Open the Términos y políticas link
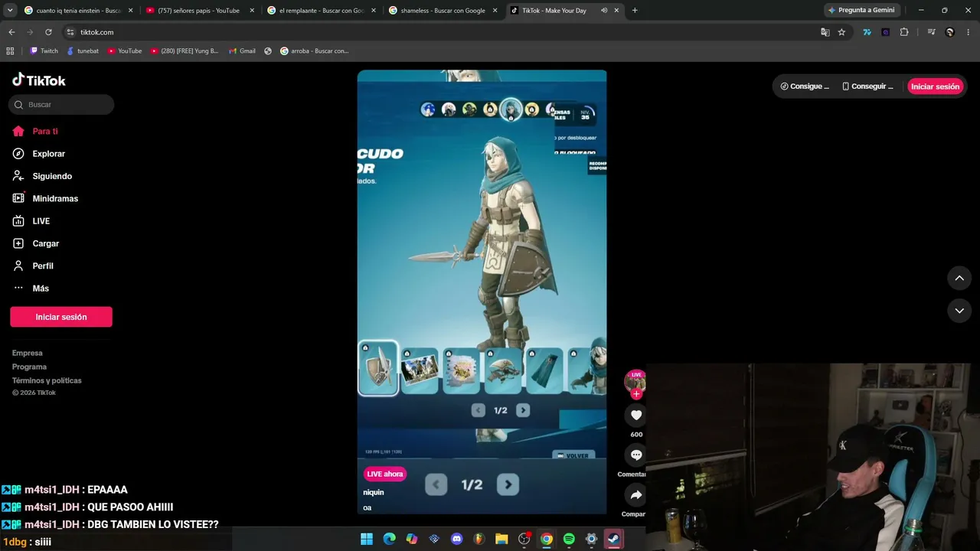Image resolution: width=980 pixels, height=551 pixels. click(x=47, y=380)
